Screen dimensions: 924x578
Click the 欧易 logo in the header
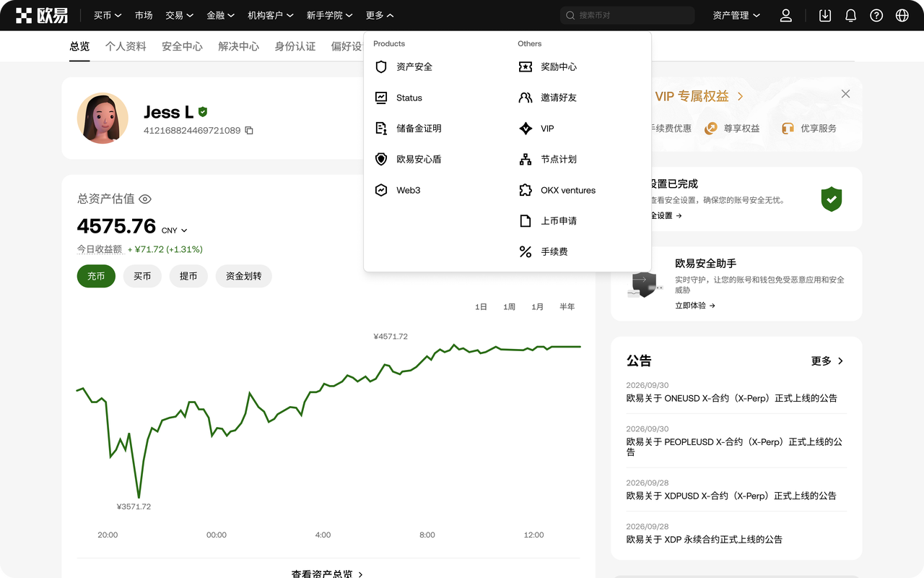pyautogui.click(x=42, y=15)
